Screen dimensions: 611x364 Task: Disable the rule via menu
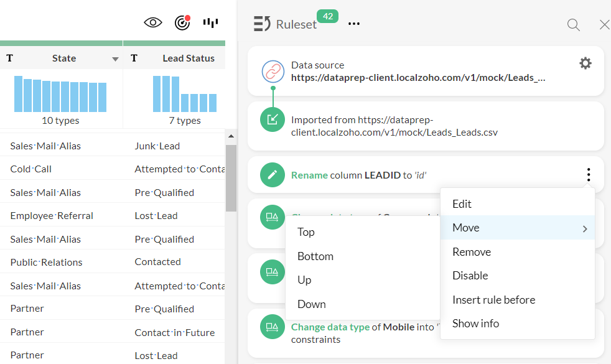470,276
